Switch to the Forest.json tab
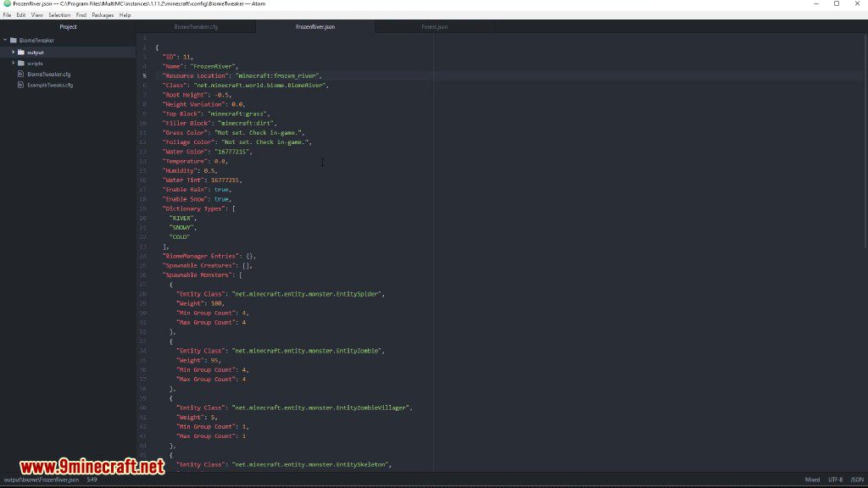The image size is (868, 488). coord(435,26)
